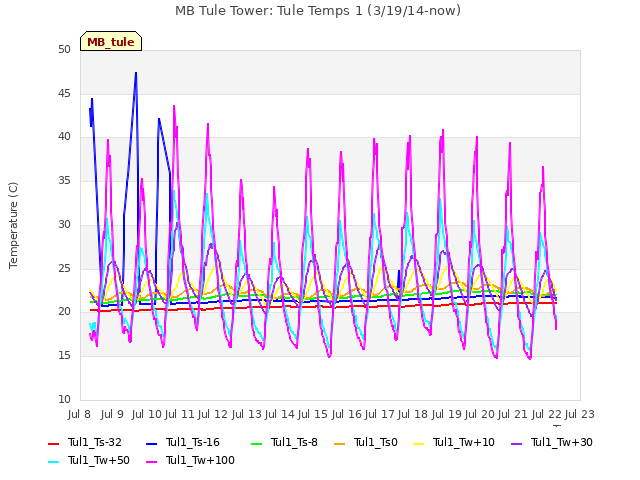Screen dimensions: 640x480
Task: Click the purple Tul1_Tw+30 legend swatch
Action: 516,443
